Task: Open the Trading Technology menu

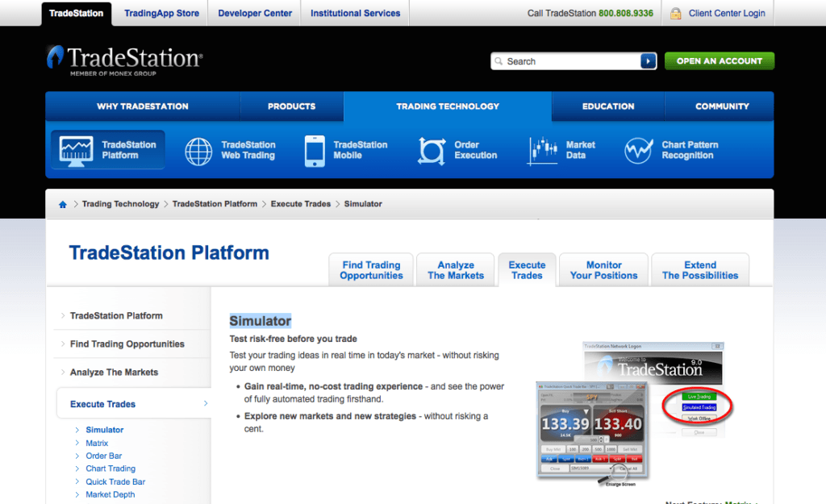Action: point(448,106)
